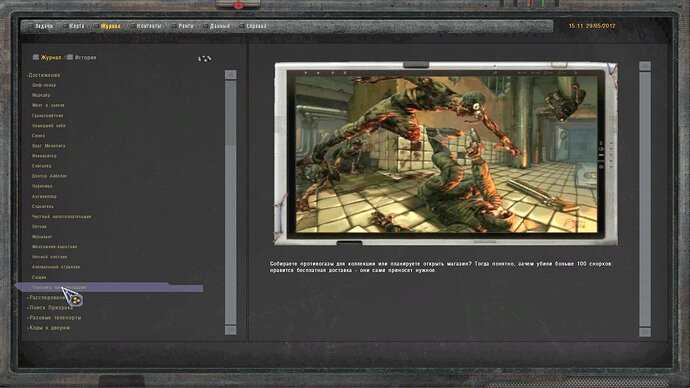Click the article panel scroll-up arrow

click(645, 66)
